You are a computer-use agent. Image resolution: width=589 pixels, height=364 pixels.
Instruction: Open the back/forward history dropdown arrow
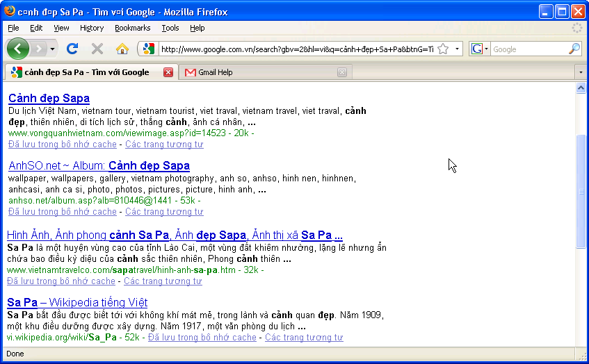[x=53, y=49]
